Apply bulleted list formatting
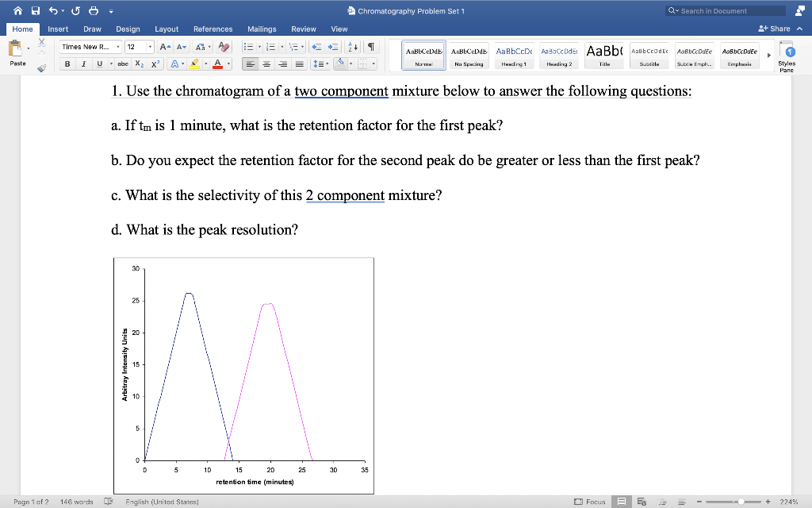 (250, 46)
